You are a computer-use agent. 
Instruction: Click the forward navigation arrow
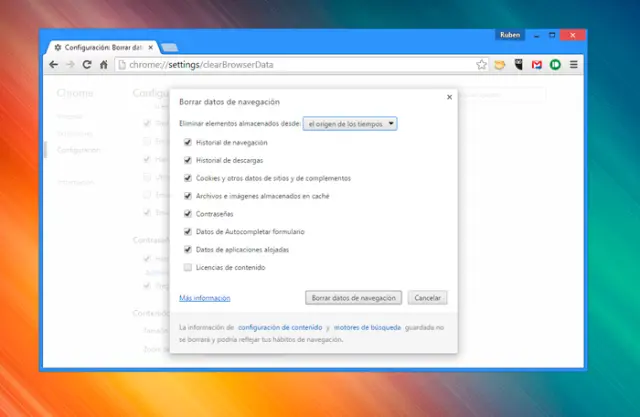tap(70, 65)
